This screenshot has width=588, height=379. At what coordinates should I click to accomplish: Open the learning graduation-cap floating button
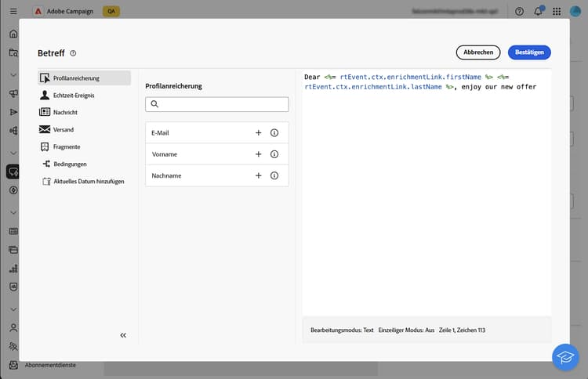pyautogui.click(x=565, y=357)
